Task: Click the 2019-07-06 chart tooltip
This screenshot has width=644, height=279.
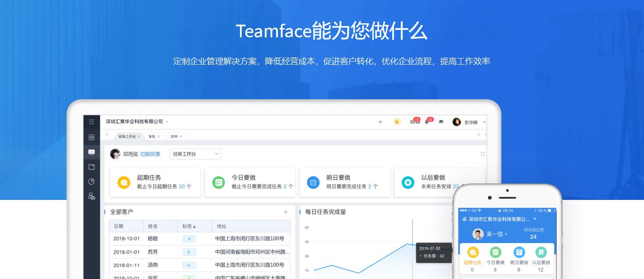Action: pos(434,252)
